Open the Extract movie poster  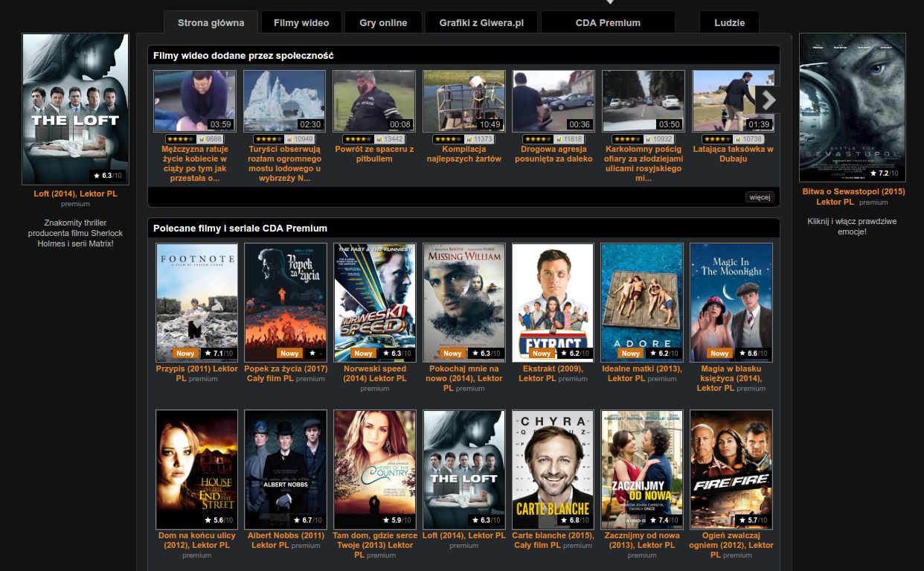point(553,302)
